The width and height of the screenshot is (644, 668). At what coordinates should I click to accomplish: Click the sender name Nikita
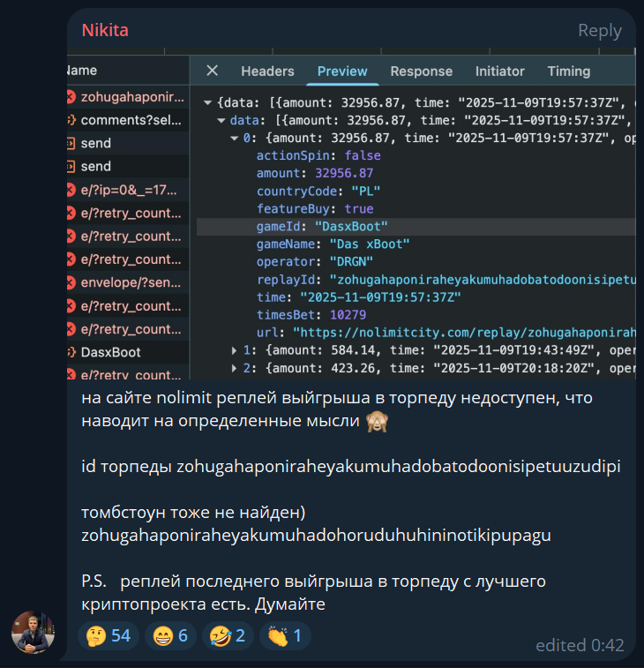pyautogui.click(x=105, y=30)
